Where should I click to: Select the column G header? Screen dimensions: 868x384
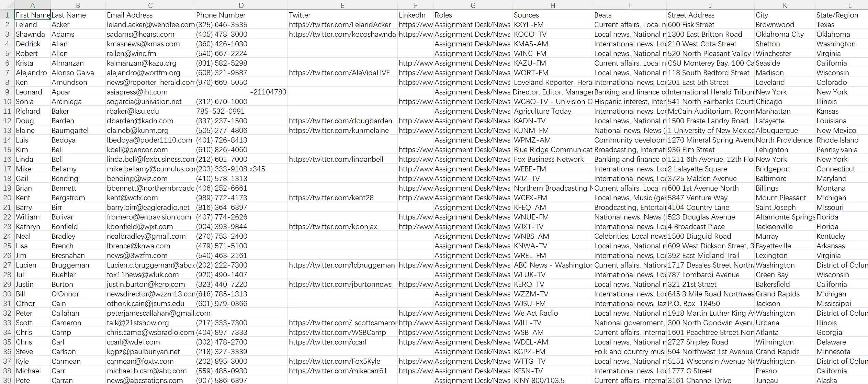point(473,5)
